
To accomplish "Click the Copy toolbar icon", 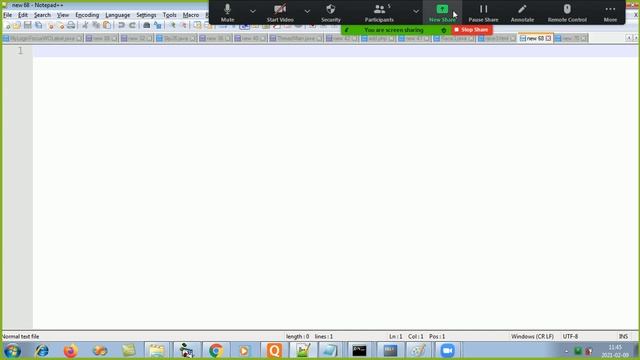I will pos(96,26).
